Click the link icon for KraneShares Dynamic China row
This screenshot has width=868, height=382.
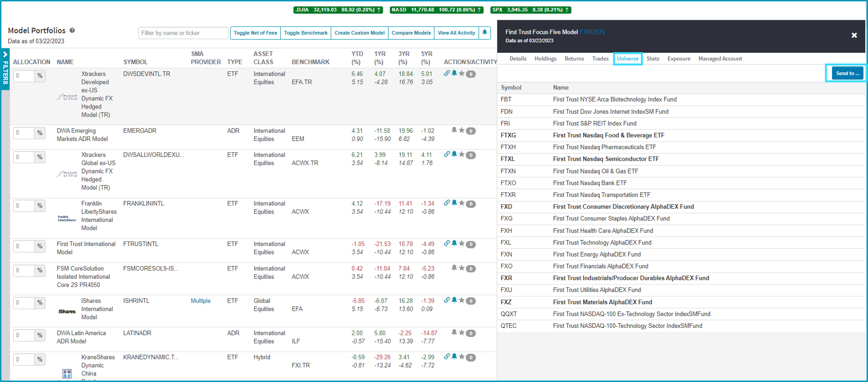coord(447,356)
